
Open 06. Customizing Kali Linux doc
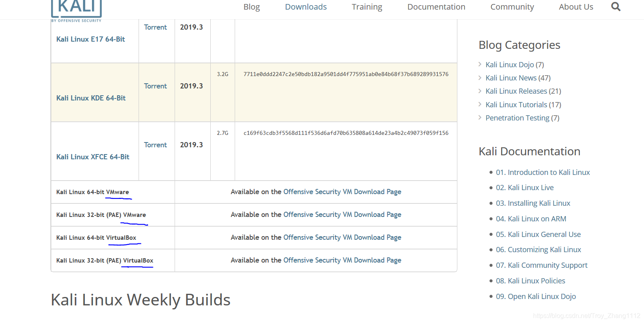click(x=538, y=249)
